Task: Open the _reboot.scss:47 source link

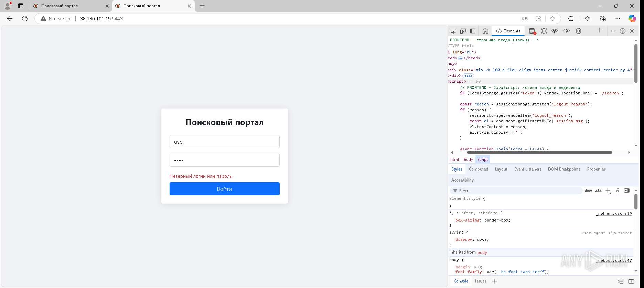Action: pyautogui.click(x=614, y=260)
